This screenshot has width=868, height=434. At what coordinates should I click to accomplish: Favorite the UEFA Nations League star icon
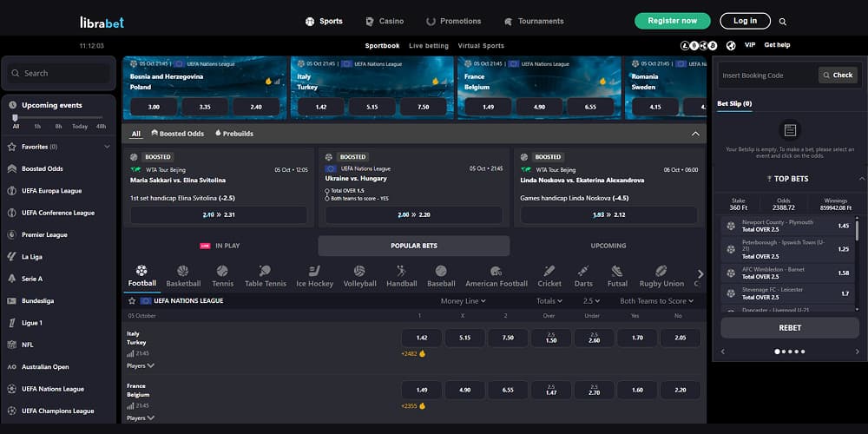click(132, 301)
